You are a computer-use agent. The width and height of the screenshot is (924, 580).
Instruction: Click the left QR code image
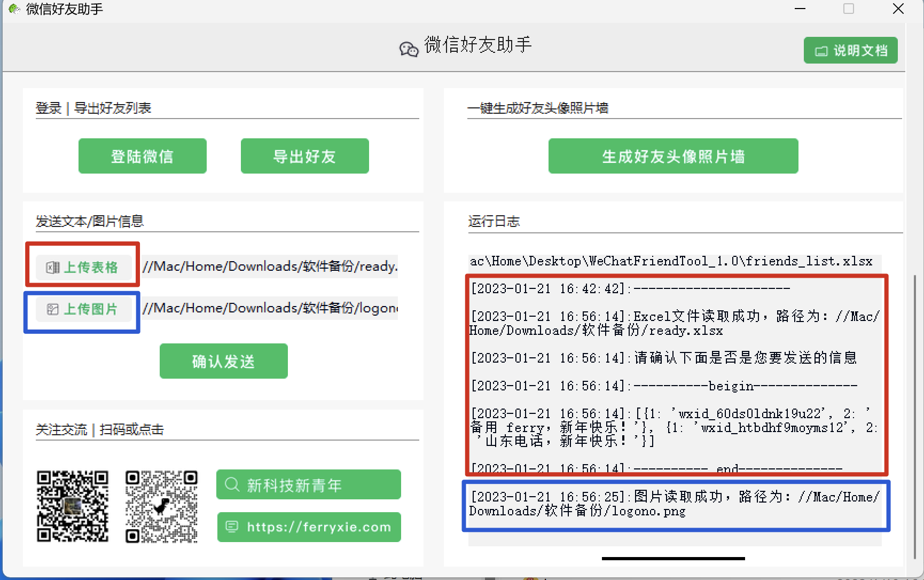72,506
